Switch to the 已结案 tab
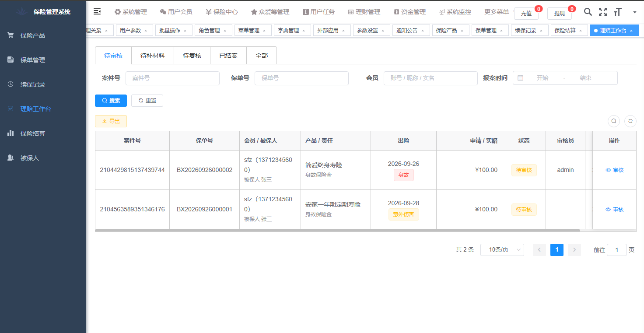Screen dimensions: 644x333 228,56
